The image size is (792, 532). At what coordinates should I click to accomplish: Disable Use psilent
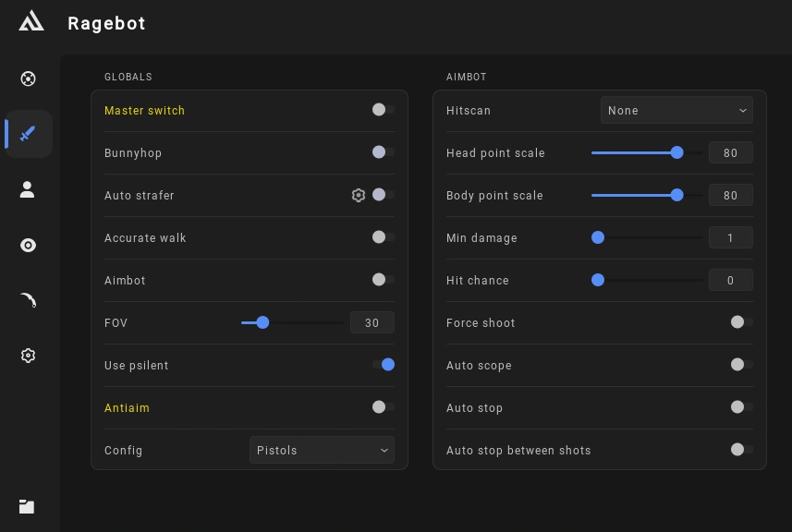click(384, 365)
